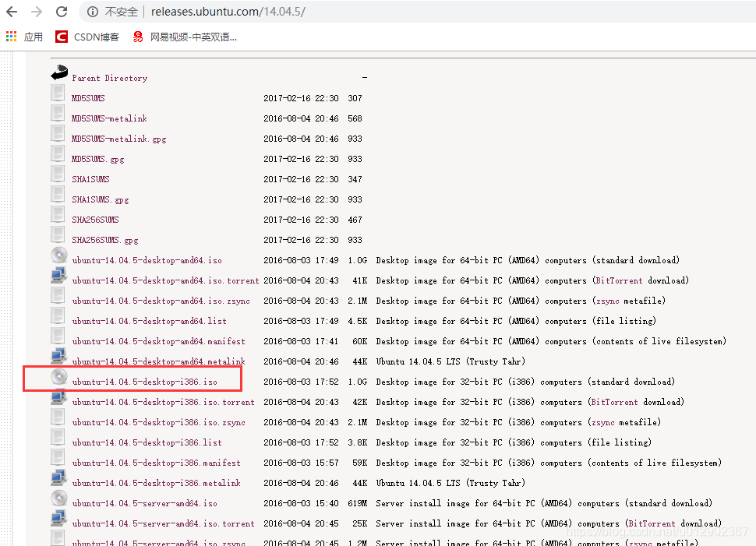Click the file icon next to SHA1SUMS
Image resolution: width=756 pixels, height=546 pixels.
[58, 174]
